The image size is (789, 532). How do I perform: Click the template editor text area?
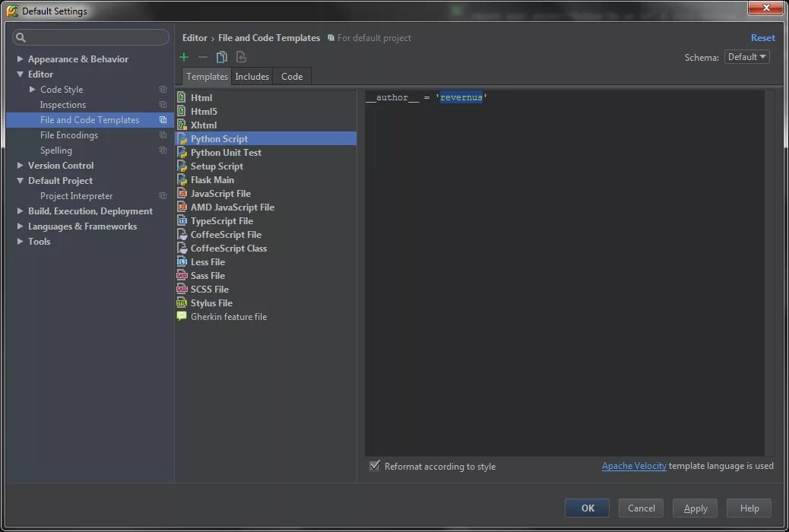(565, 274)
